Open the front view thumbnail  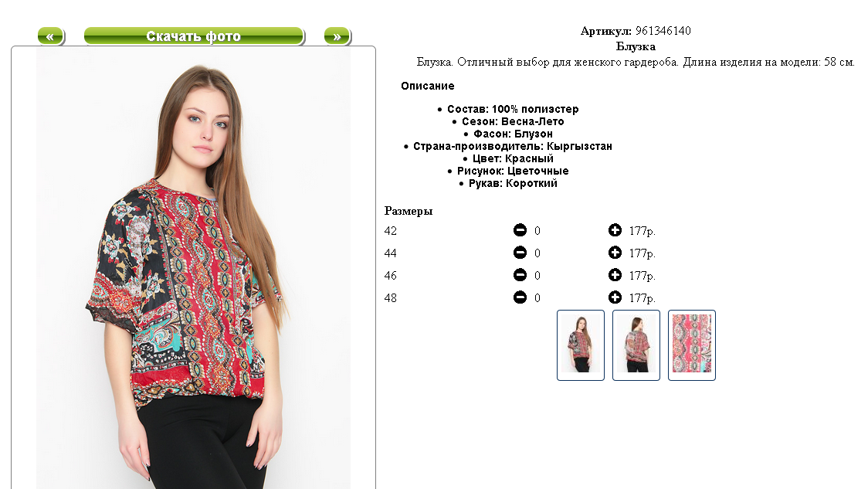pos(580,345)
